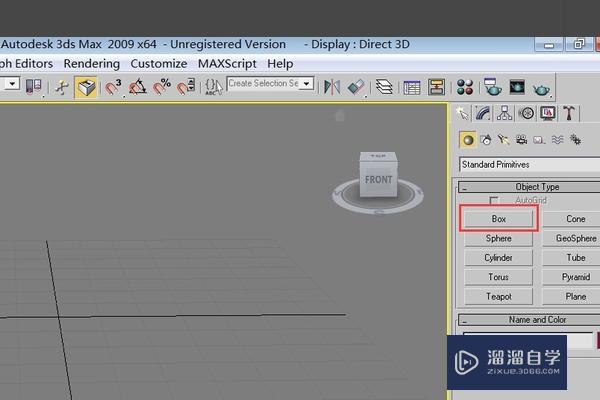Select the Cameras category icon
Image resolution: width=600 pixels, height=400 pixels.
click(521, 140)
